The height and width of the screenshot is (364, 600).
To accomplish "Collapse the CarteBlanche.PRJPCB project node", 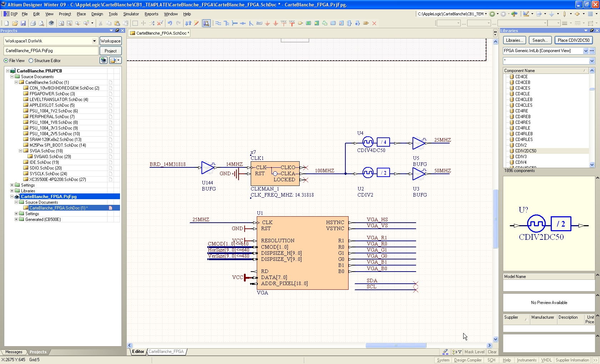I will click(x=7, y=71).
